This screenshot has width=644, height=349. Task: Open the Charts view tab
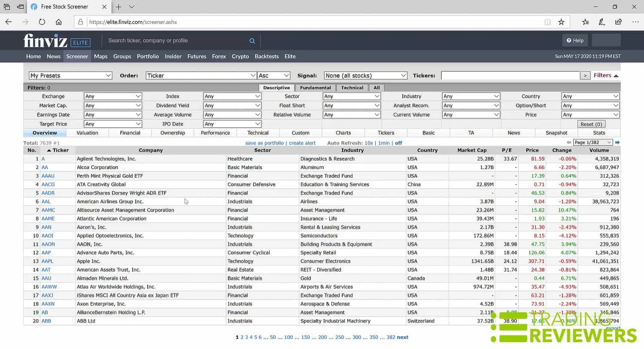pyautogui.click(x=343, y=133)
